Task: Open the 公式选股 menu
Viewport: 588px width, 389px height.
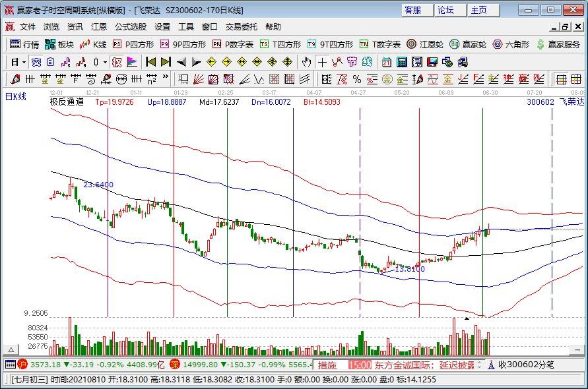Action: [131, 27]
